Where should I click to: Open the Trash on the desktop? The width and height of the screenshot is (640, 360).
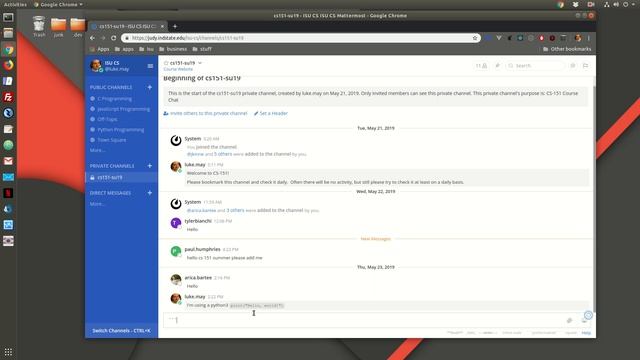[x=39, y=27]
